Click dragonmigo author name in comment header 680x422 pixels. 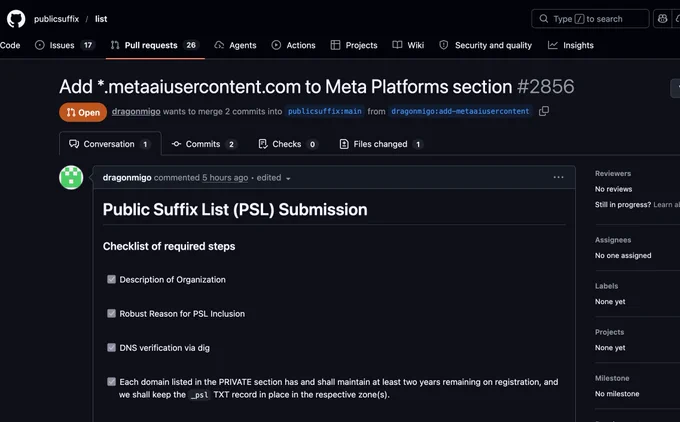[x=127, y=177]
